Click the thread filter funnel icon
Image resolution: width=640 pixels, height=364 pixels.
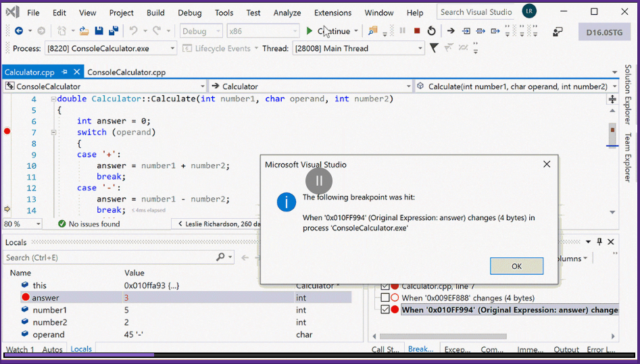click(434, 48)
